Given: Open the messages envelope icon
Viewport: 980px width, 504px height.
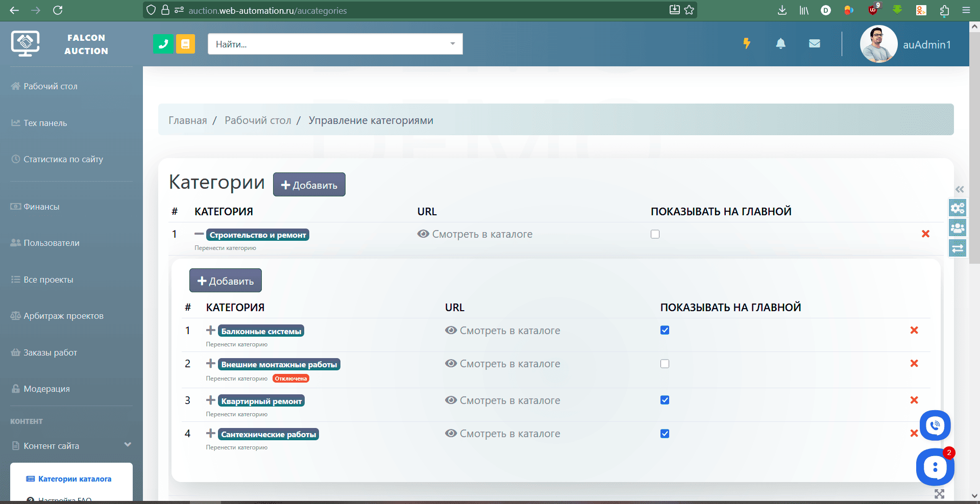Looking at the screenshot, I should coord(815,43).
